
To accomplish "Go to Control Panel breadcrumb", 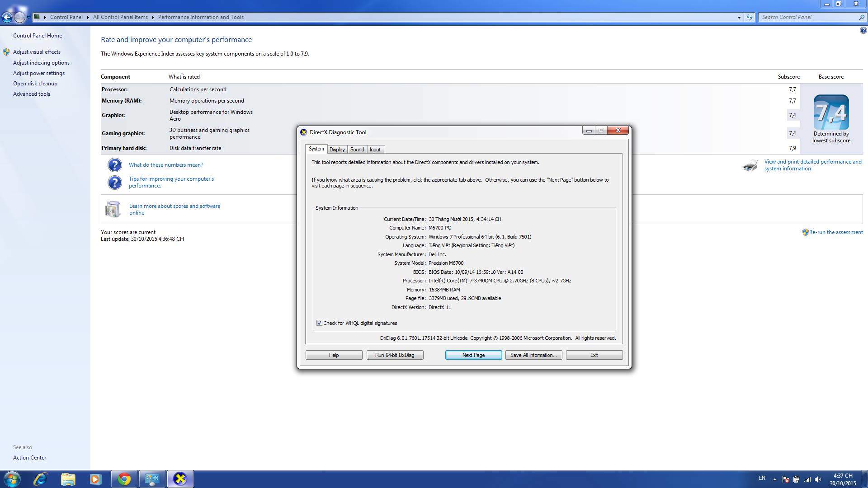I will tap(66, 17).
